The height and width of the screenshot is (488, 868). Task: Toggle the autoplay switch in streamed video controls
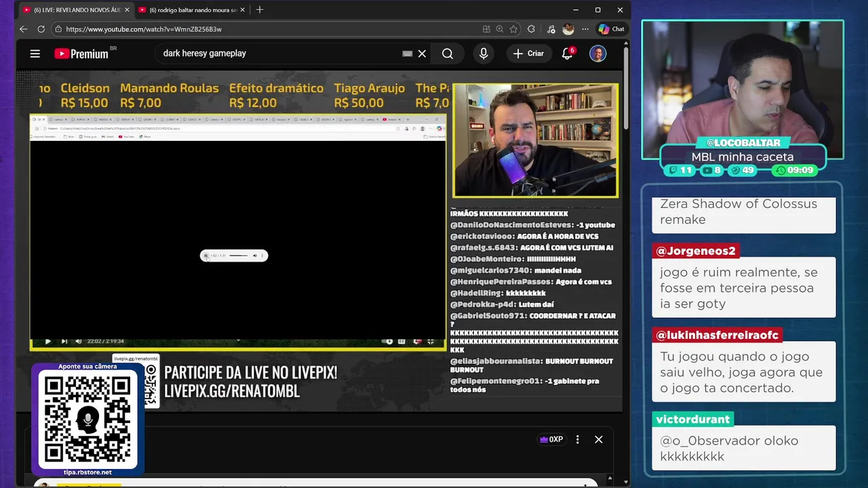pyautogui.click(x=389, y=341)
